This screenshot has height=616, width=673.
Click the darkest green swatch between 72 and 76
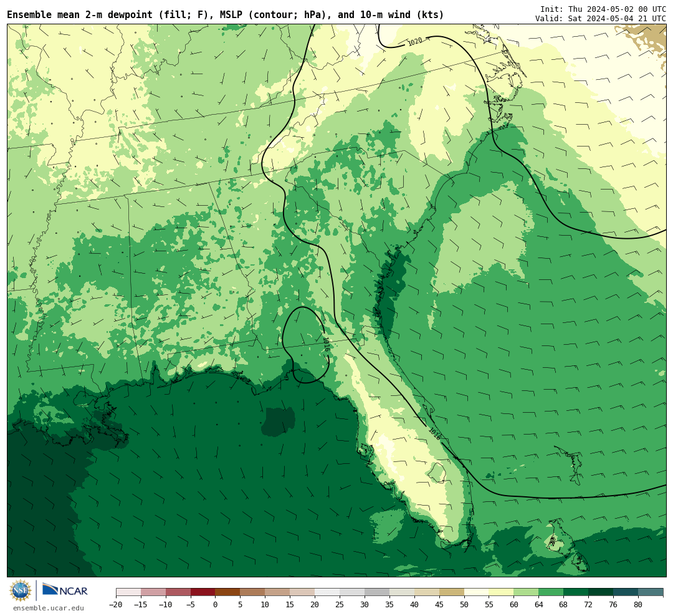click(x=601, y=592)
